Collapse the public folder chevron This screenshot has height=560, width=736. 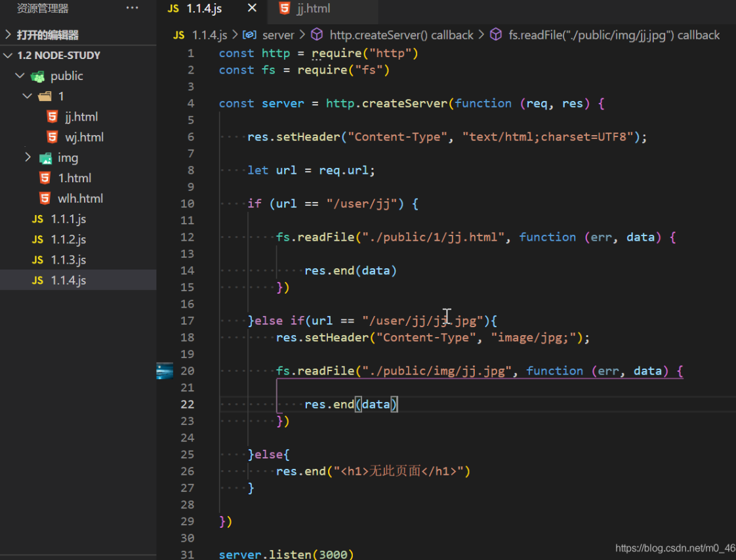19,76
